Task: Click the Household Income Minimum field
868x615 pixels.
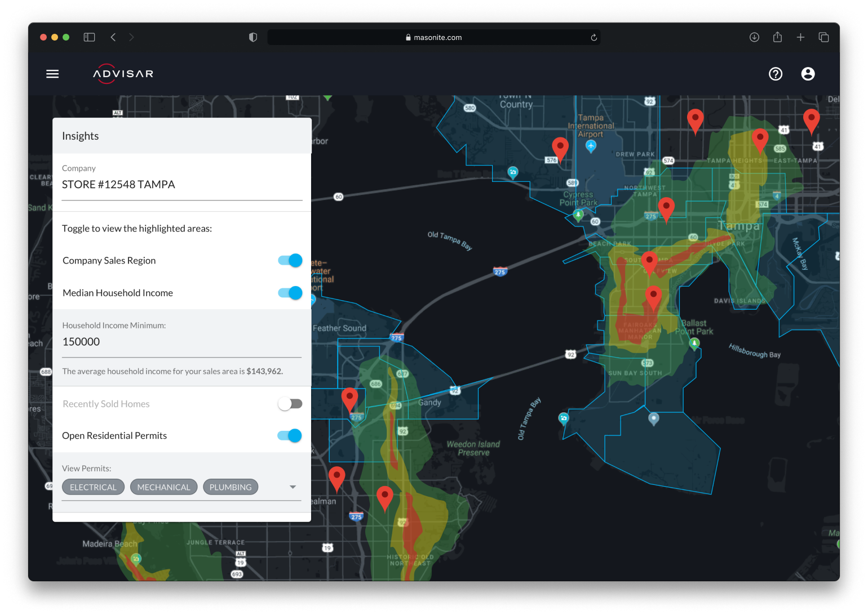Action: tap(181, 342)
